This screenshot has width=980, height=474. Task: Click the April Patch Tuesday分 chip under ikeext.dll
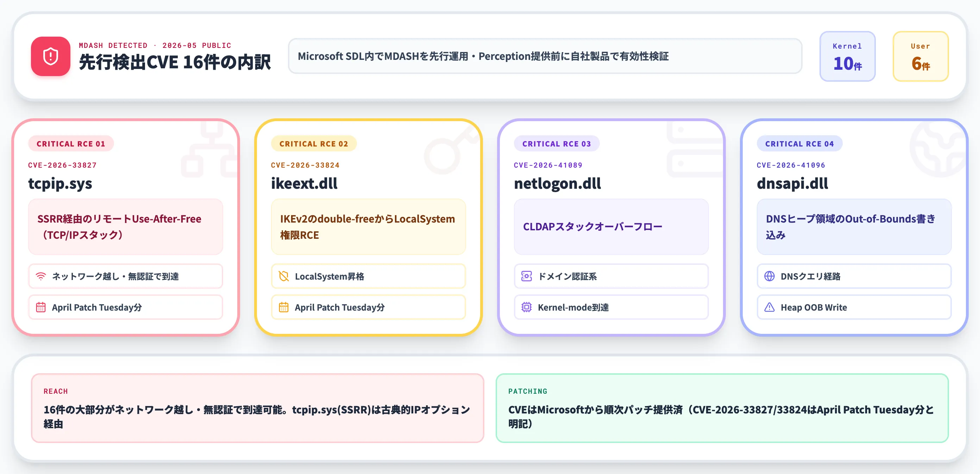point(368,307)
